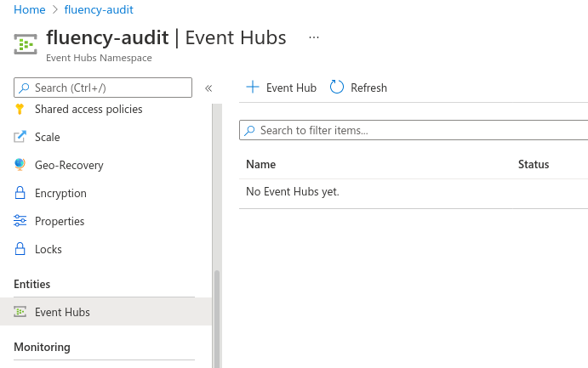This screenshot has height=368, width=588.
Task: Click the sidebar vertical scrollbar thumb
Action: click(x=217, y=319)
